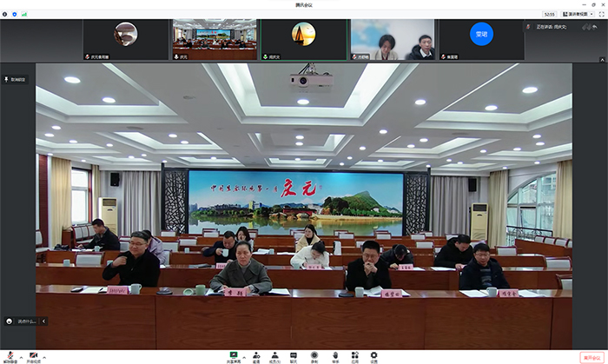This screenshot has width=608, height=364.
Task: Click the green security shield icon
Action: (x=15, y=14)
